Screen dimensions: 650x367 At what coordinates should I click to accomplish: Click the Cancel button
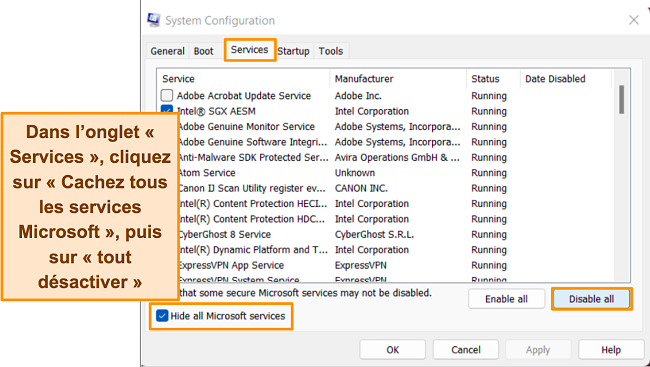click(466, 350)
